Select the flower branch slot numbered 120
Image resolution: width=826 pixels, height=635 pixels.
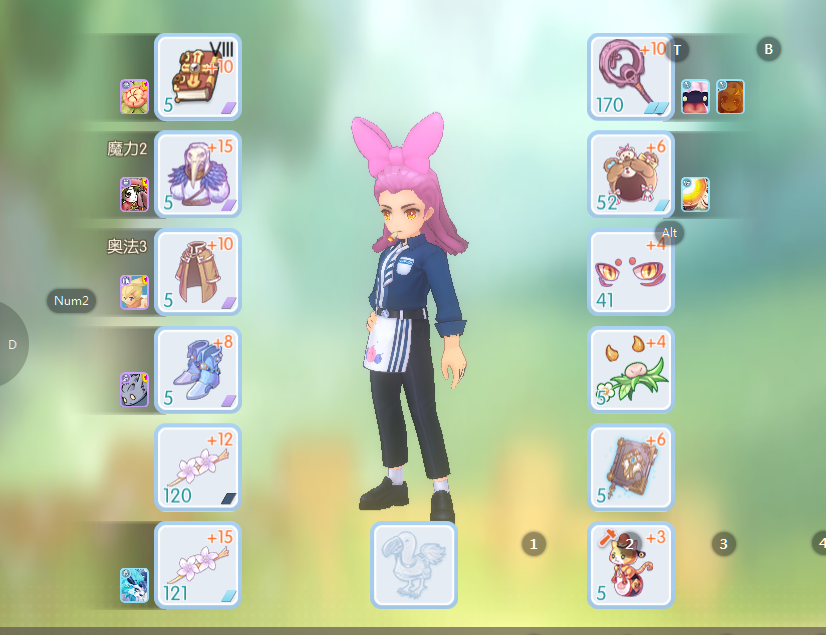198,467
